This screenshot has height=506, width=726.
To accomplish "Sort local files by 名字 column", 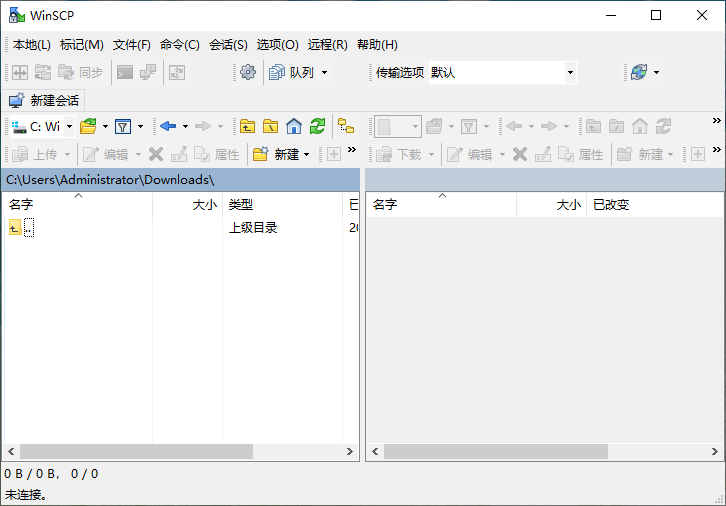I will [78, 205].
